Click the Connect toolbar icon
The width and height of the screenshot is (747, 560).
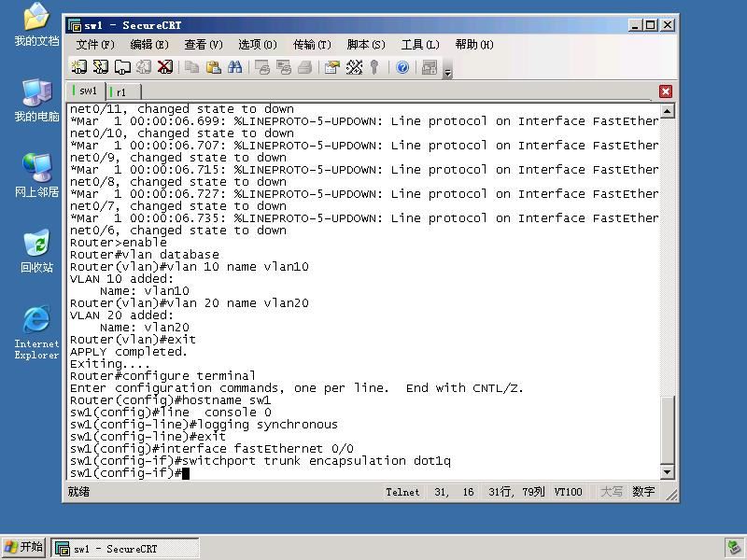click(79, 67)
